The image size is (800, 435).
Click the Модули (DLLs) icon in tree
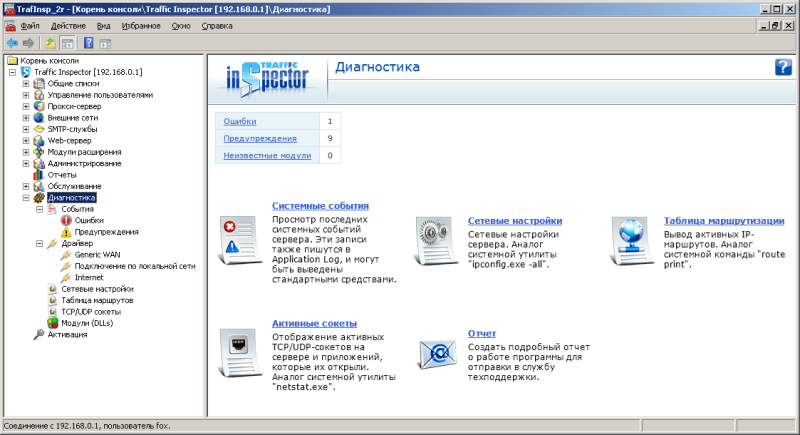coord(53,323)
